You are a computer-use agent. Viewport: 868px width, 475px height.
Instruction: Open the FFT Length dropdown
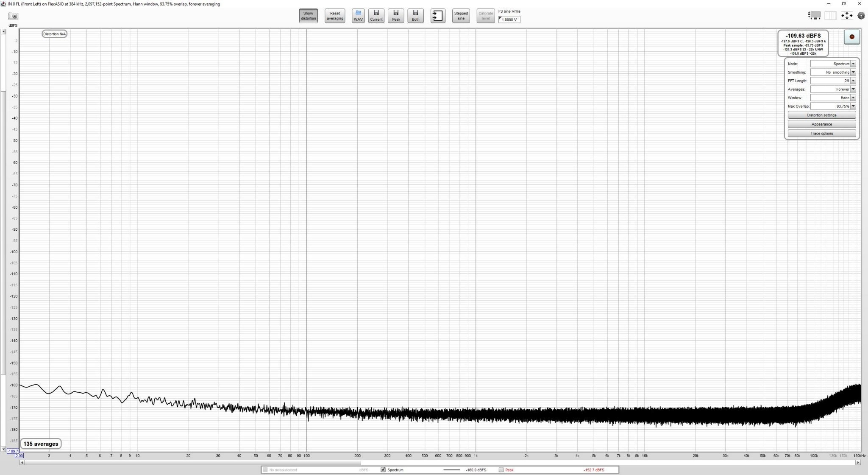point(833,81)
